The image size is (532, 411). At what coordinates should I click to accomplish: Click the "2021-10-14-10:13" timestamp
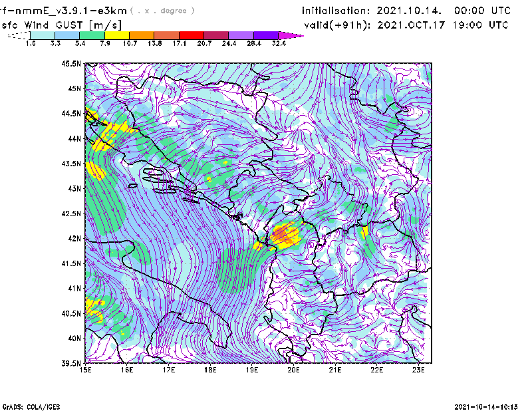click(486, 406)
